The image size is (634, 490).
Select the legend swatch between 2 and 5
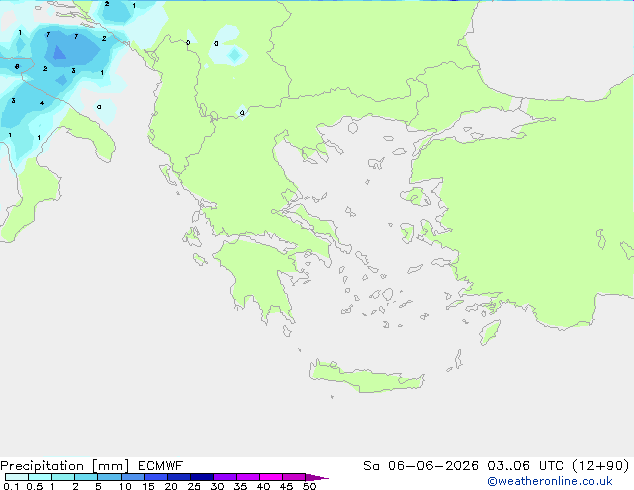coord(86,477)
